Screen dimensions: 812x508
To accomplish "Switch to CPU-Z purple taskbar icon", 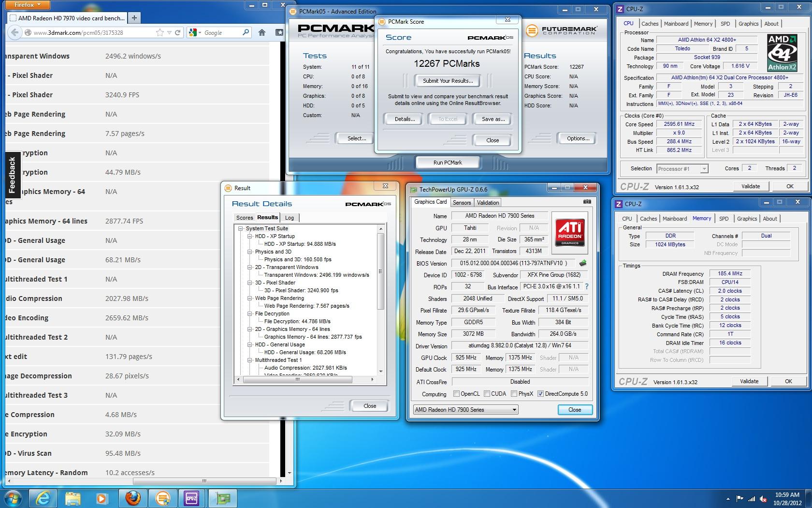I will [192, 498].
